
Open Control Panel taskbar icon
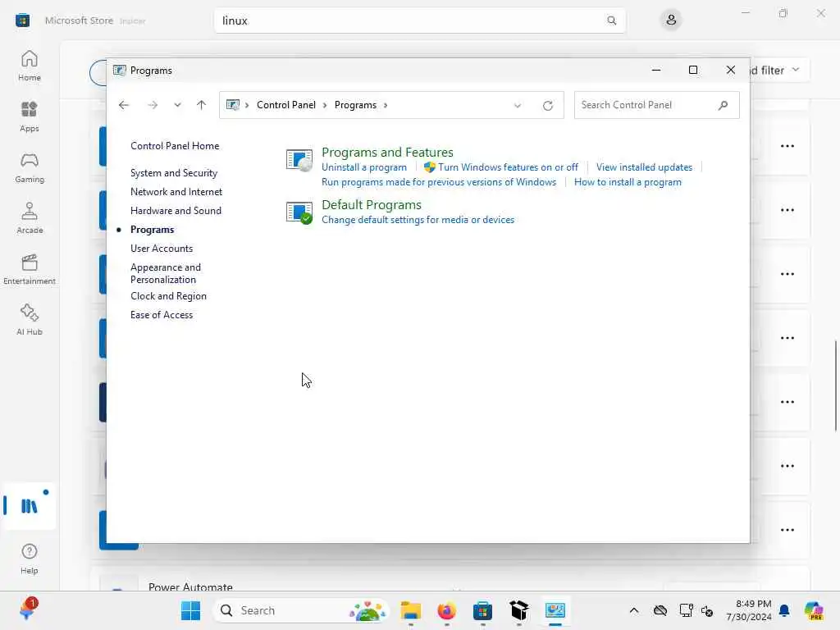point(555,610)
